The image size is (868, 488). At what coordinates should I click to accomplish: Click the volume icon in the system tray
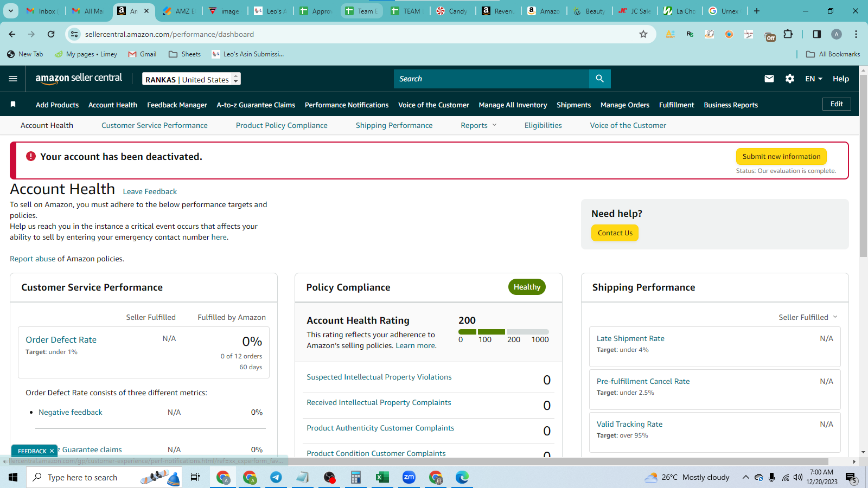tap(798, 478)
